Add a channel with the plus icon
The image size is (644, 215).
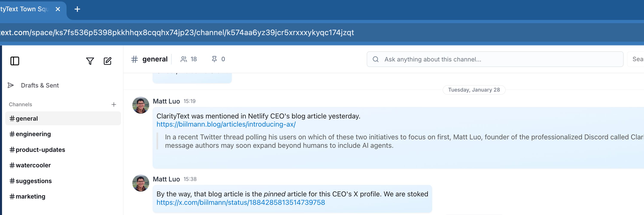(114, 104)
